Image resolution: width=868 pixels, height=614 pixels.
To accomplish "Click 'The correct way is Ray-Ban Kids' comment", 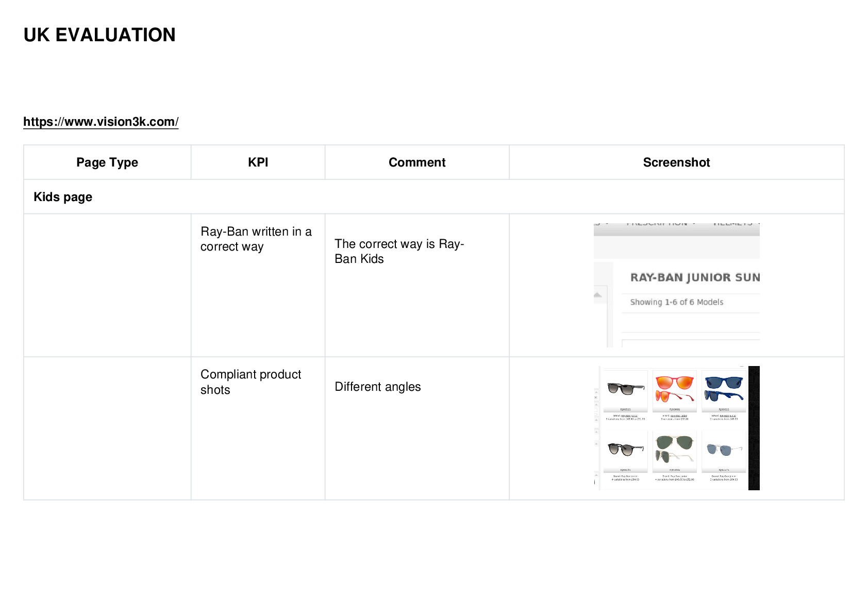I will pyautogui.click(x=399, y=251).
